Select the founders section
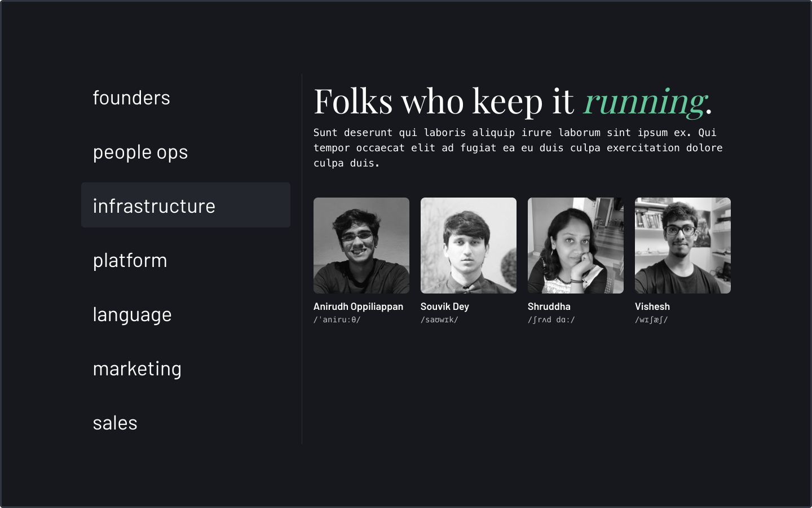Viewport: 812px width, 508px height. coord(131,98)
